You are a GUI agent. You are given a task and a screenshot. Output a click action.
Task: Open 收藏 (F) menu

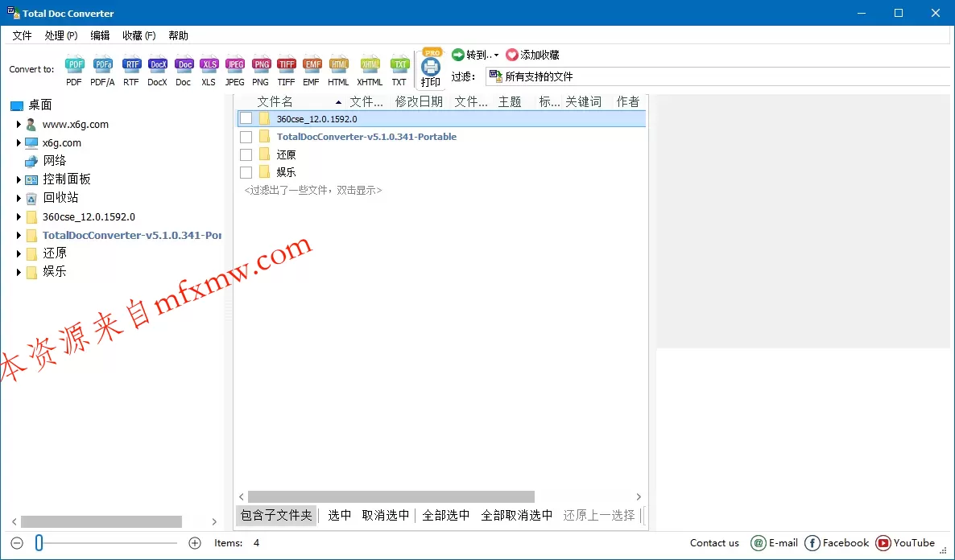click(138, 36)
